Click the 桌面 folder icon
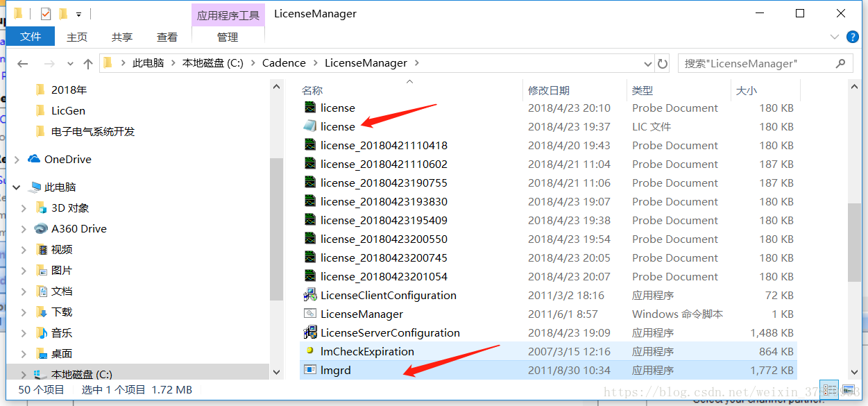868x406 pixels. 42,353
